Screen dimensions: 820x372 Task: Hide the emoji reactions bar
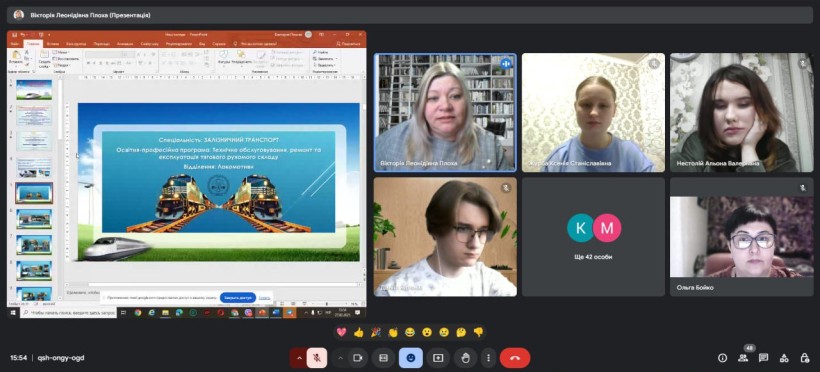tap(411, 358)
